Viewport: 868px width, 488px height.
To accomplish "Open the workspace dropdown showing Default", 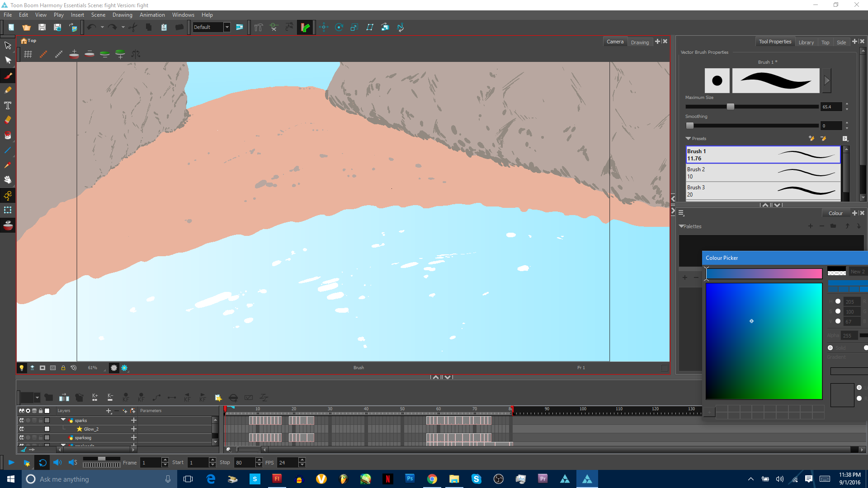I will 226,27.
